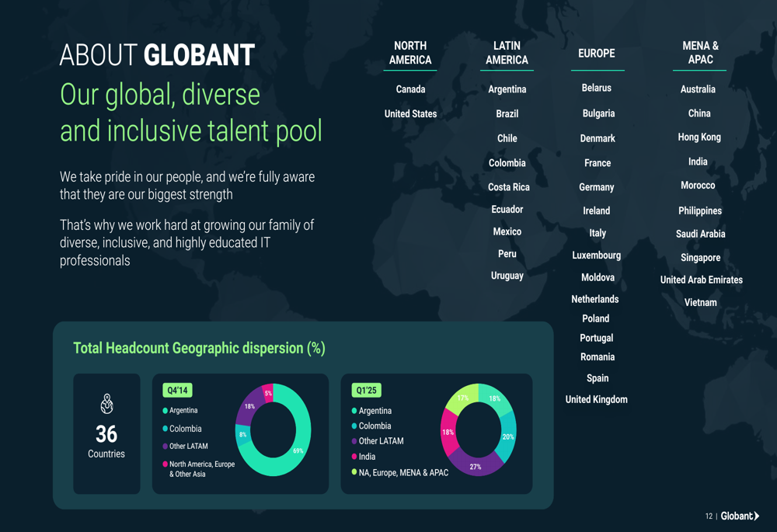Click France in the Europe column

click(598, 163)
